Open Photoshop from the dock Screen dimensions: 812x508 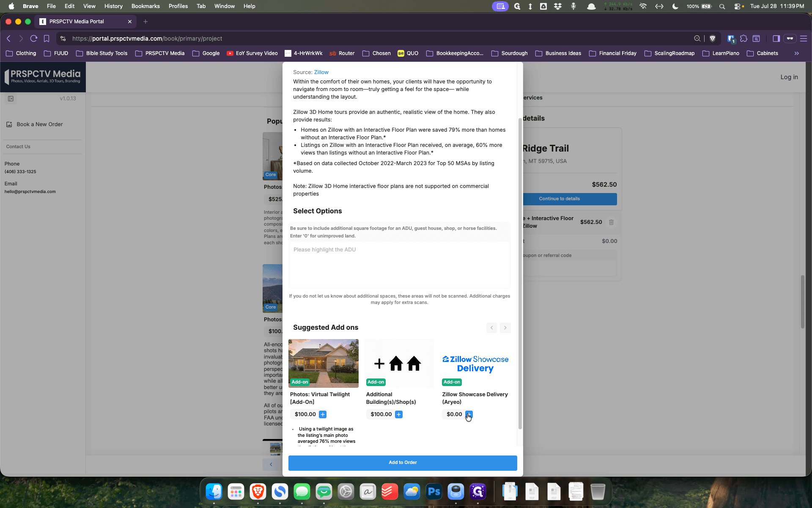coord(434,491)
